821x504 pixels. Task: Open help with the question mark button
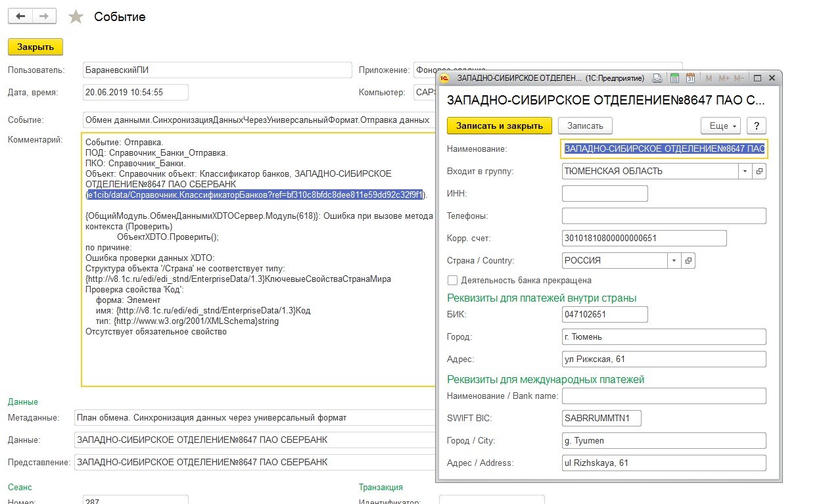[757, 126]
